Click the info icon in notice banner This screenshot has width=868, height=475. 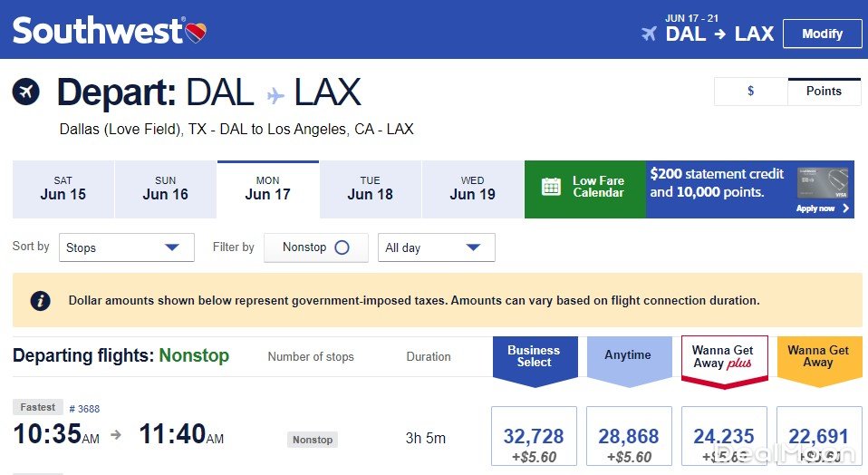[x=41, y=300]
